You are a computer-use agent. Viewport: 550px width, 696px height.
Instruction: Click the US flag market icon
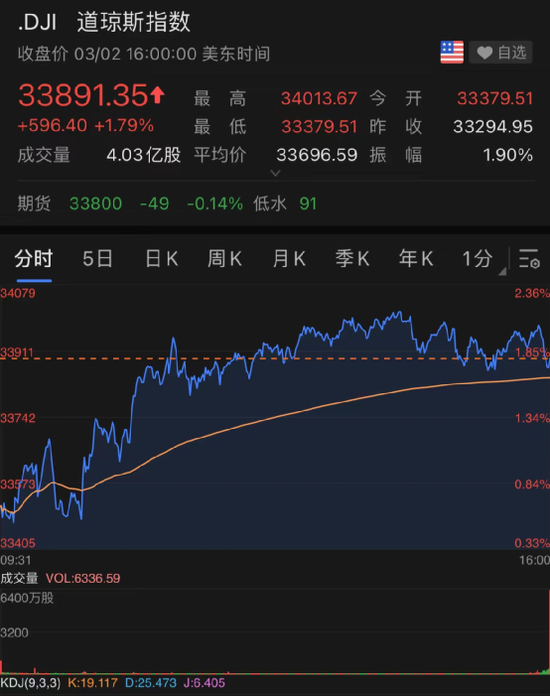click(452, 52)
